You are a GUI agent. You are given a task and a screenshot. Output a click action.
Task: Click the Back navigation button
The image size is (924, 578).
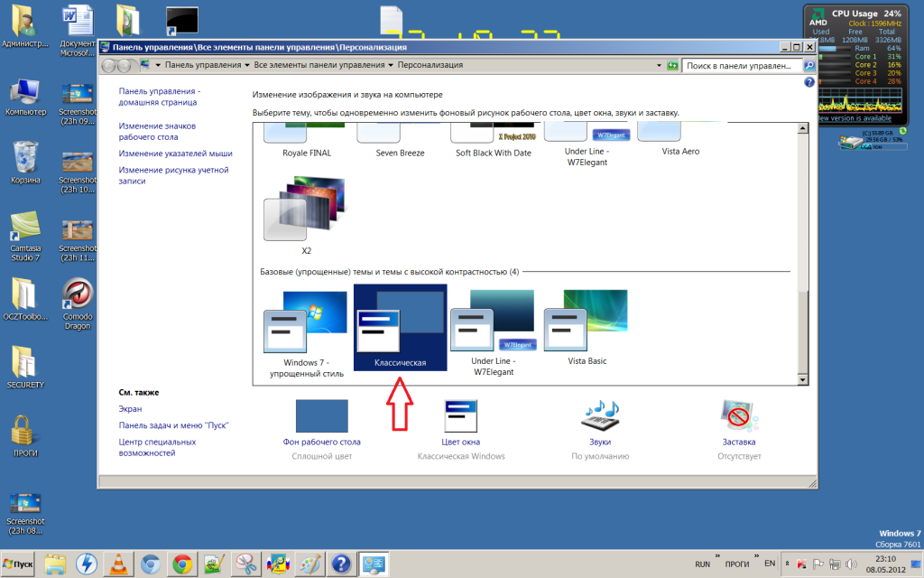(108, 65)
